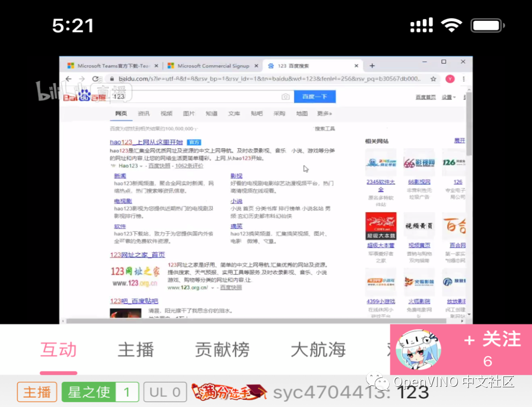This screenshot has width=532, height=407.
Task: Click 展开 in related sites panel
Action: pyautogui.click(x=460, y=140)
